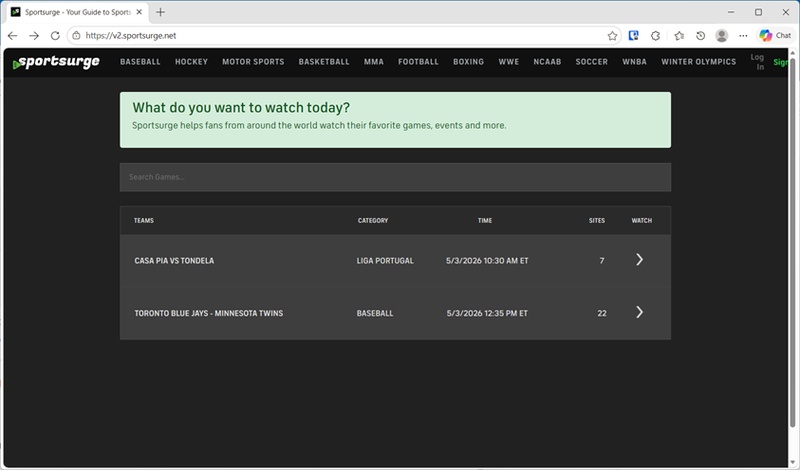This screenshot has height=470, width=800.
Task: Open the HOCKEY nav item
Action: tap(191, 62)
